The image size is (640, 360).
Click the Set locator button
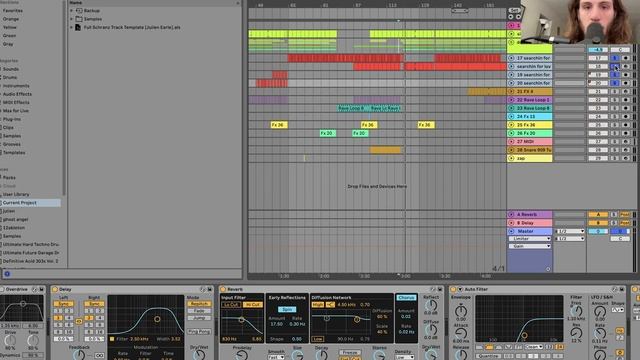[514, 10]
